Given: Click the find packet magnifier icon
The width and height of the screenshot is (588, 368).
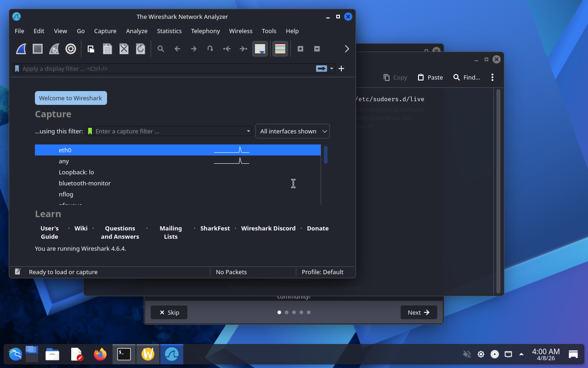Looking at the screenshot, I should tap(161, 49).
